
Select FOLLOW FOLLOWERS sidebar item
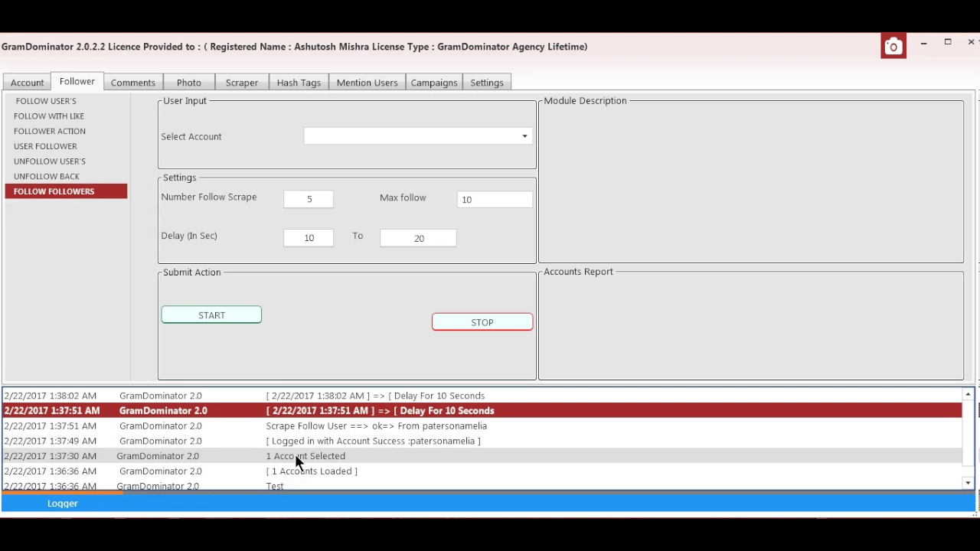click(66, 191)
